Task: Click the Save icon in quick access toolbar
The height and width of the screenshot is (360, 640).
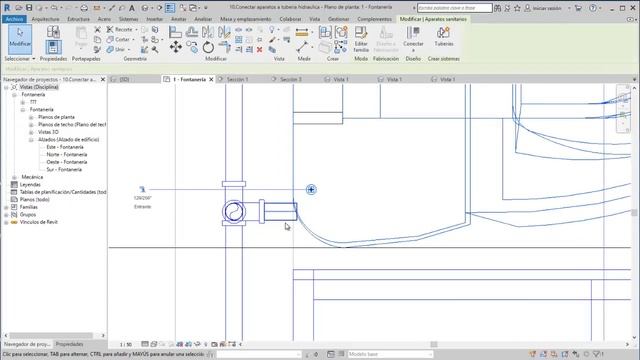Action: (x=29, y=8)
